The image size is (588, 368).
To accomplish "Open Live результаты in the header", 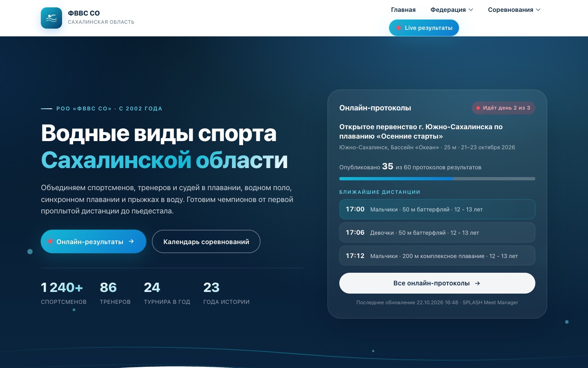I will click(x=424, y=28).
